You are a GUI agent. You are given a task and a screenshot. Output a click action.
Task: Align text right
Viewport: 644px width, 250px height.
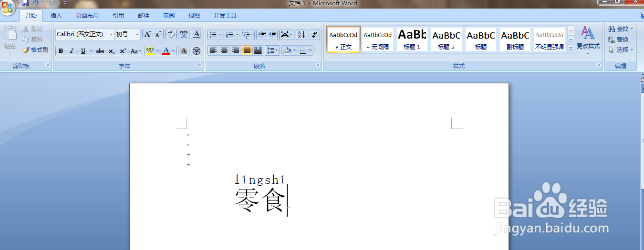236,50
